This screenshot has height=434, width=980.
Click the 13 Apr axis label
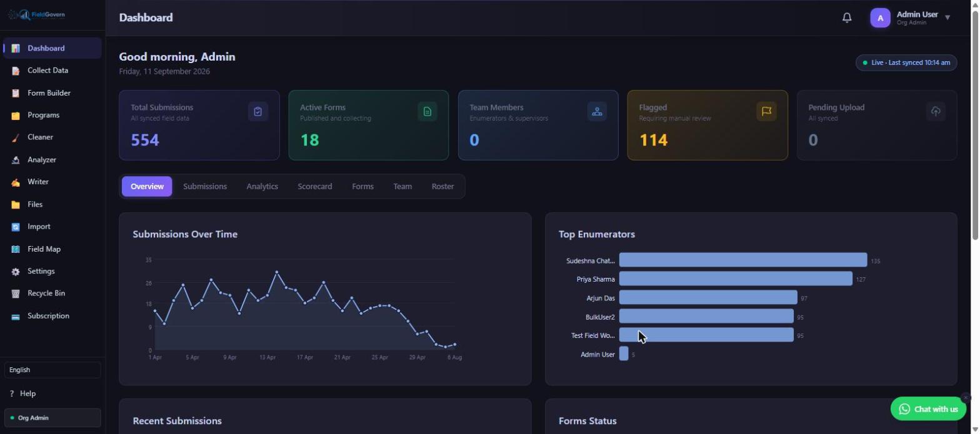[x=267, y=358]
